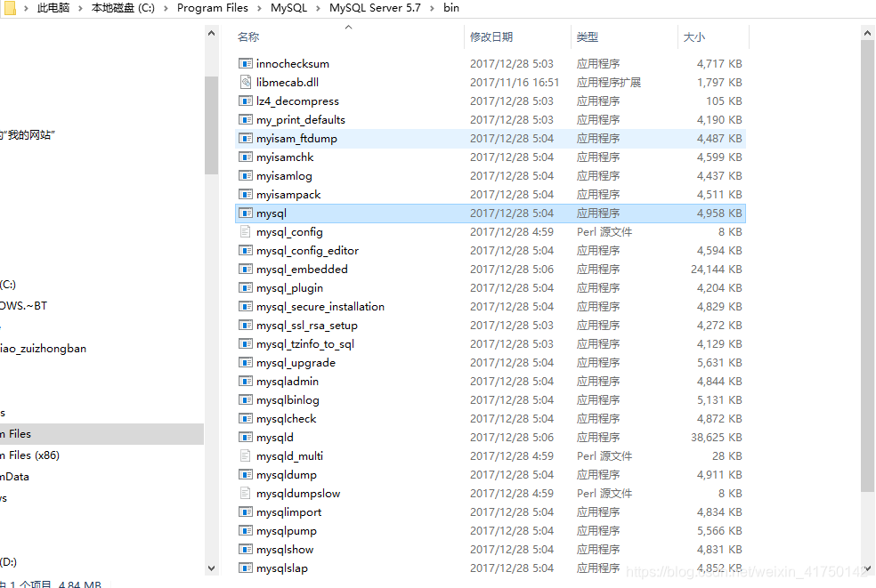Screen dimensions: 876x588
Task: Select the libmecab.dll file icon
Action: pyautogui.click(x=245, y=81)
